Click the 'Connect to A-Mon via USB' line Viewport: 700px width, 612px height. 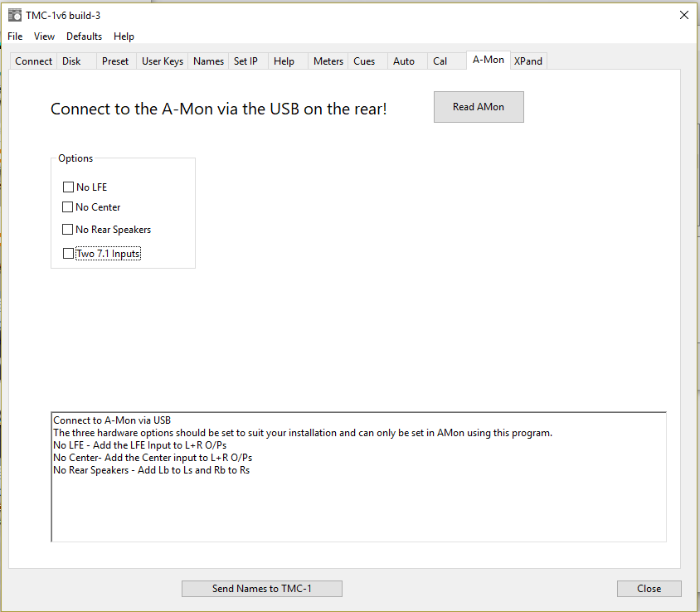click(112, 420)
